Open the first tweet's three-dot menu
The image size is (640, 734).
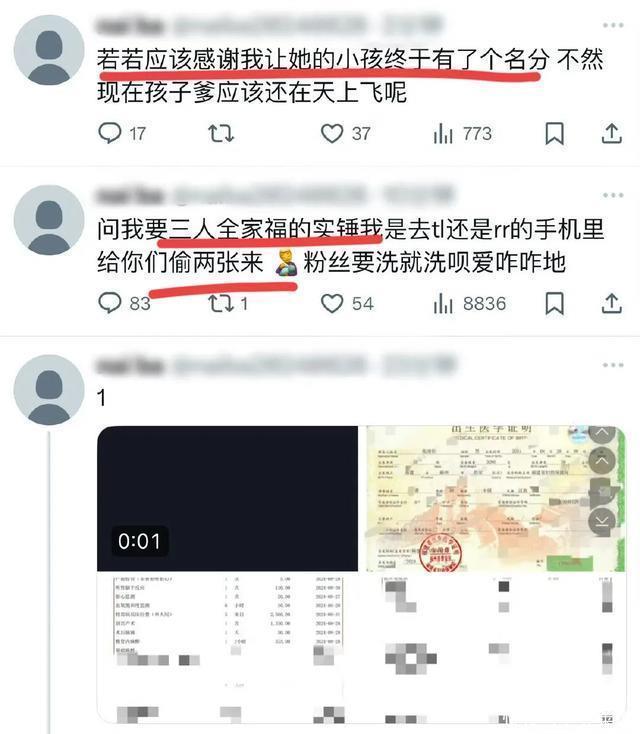pos(613,25)
